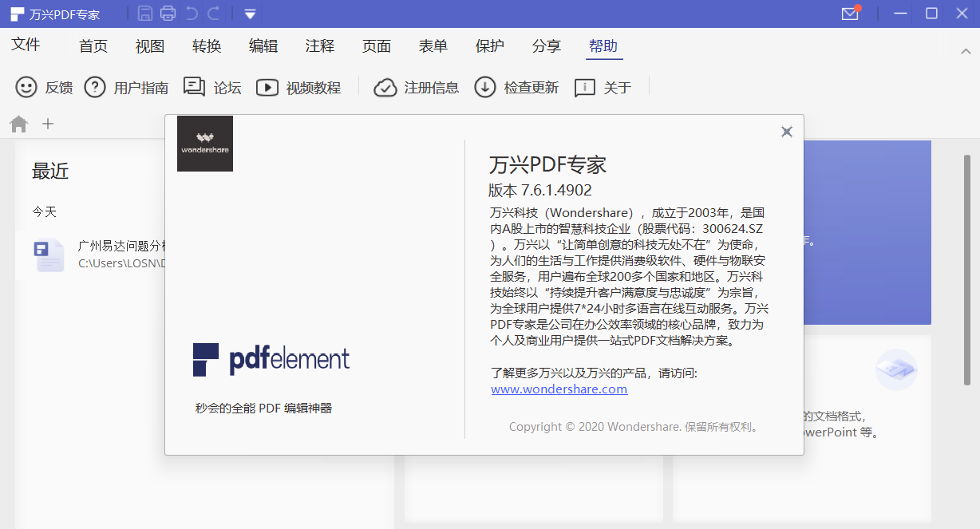The image size is (980, 529).
Task: Click the 反馈 smiley feedback icon
Action: tap(26, 87)
